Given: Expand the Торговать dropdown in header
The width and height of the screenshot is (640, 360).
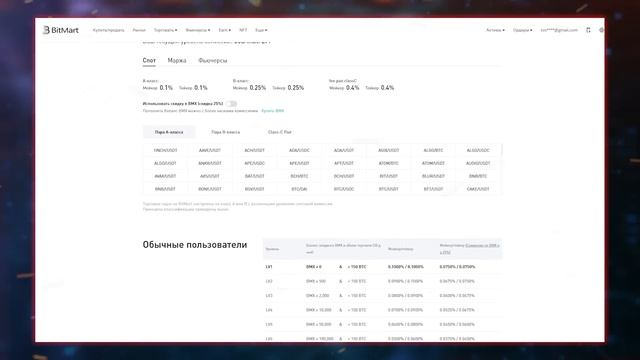Looking at the screenshot, I should 165,30.
